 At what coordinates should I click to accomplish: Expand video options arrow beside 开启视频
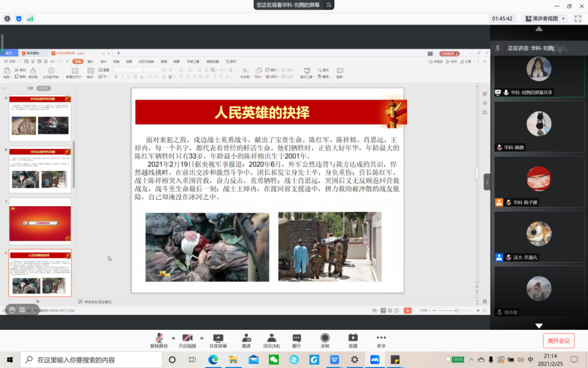[x=202, y=338]
